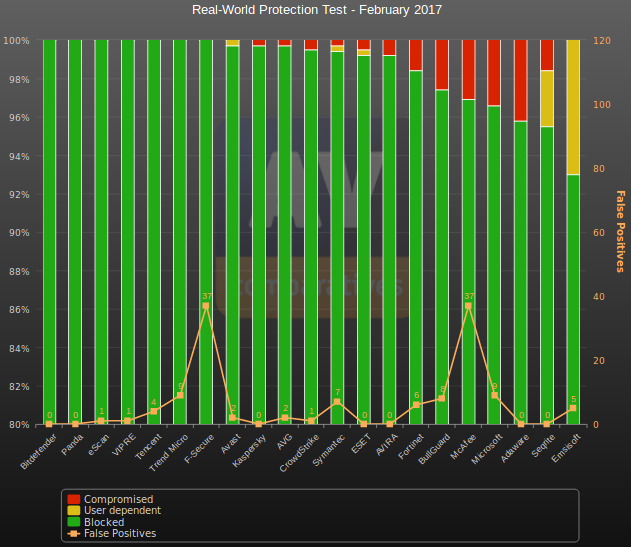Select the Seqrite axis label

coord(543,446)
